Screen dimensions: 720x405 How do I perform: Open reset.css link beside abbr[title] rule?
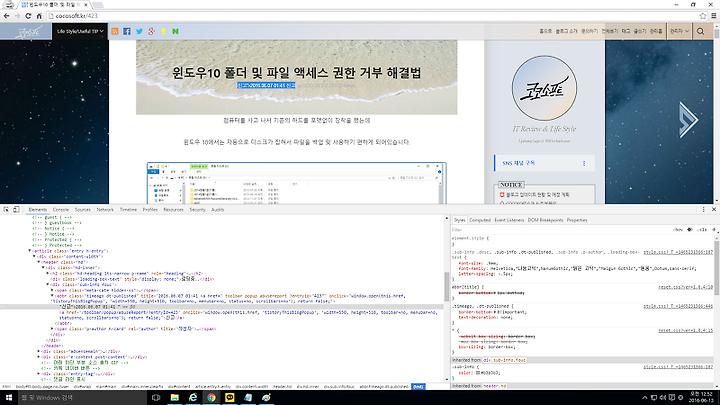(685, 287)
